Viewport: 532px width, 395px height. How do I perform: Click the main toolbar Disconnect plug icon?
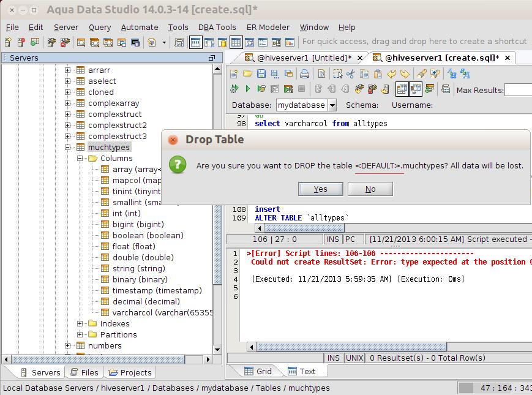click(65, 42)
